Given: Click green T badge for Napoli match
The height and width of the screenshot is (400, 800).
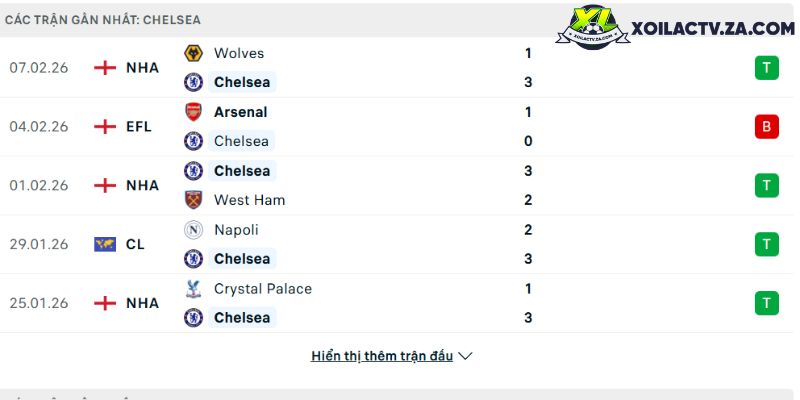Looking at the screenshot, I should pos(766,244).
